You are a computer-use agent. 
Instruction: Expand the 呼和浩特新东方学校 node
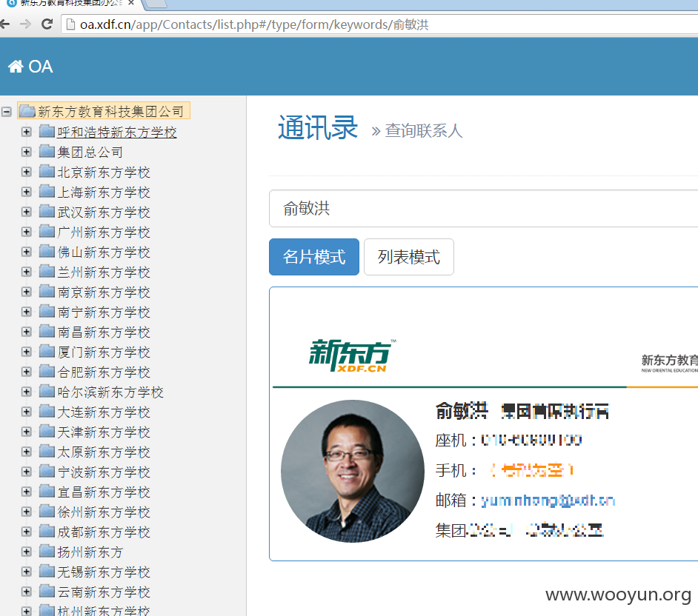(x=26, y=132)
